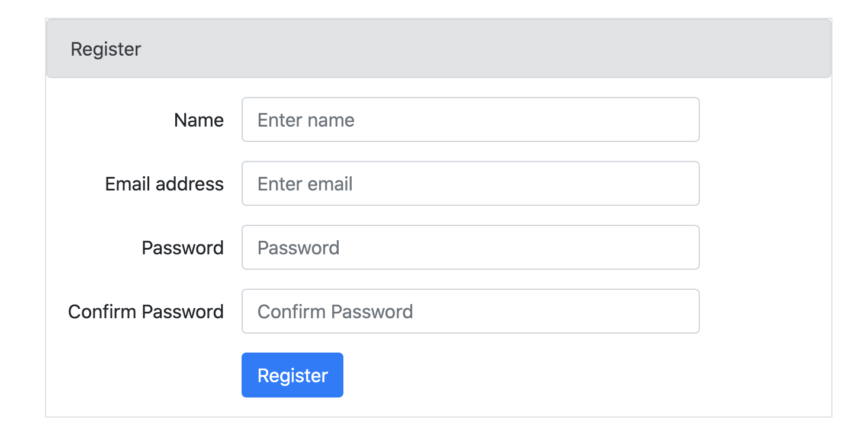Submit the form with Register
Viewport: 868px width, 446px height.
pyautogui.click(x=292, y=375)
